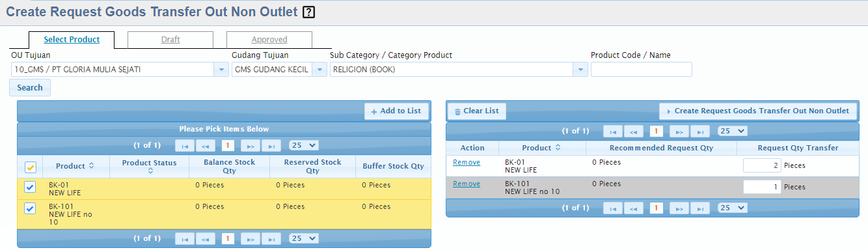Click next page icon in left top paginator
868x250 pixels.
click(x=251, y=146)
